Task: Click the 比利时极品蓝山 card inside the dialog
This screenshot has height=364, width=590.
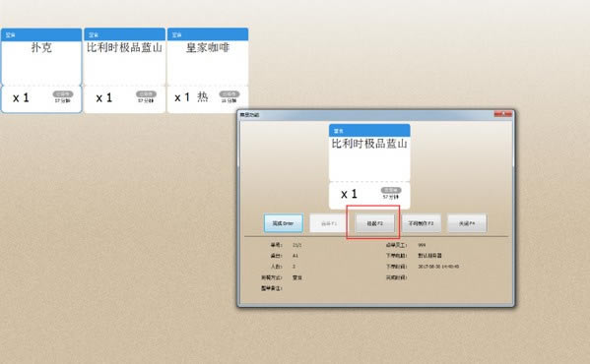Action: point(369,166)
